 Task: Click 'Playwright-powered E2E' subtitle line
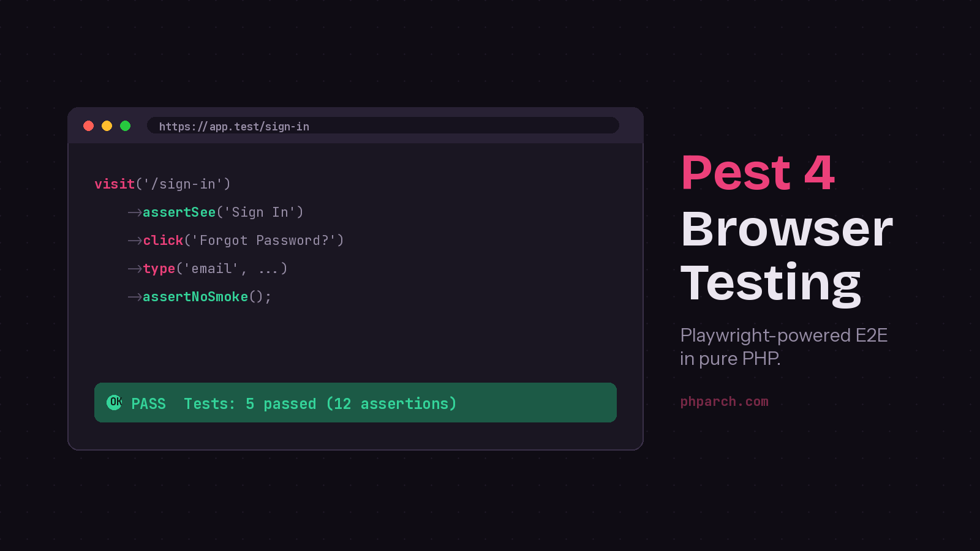pyautogui.click(x=784, y=335)
